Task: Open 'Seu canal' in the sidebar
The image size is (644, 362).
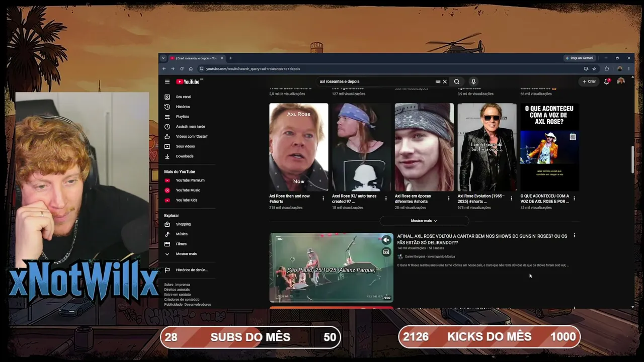Action: 184,97
